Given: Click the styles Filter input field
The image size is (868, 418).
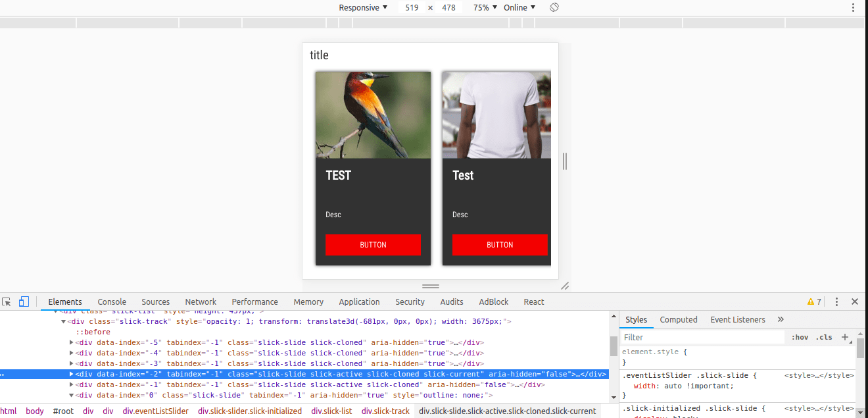Looking at the screenshot, I should pyautogui.click(x=697, y=336).
